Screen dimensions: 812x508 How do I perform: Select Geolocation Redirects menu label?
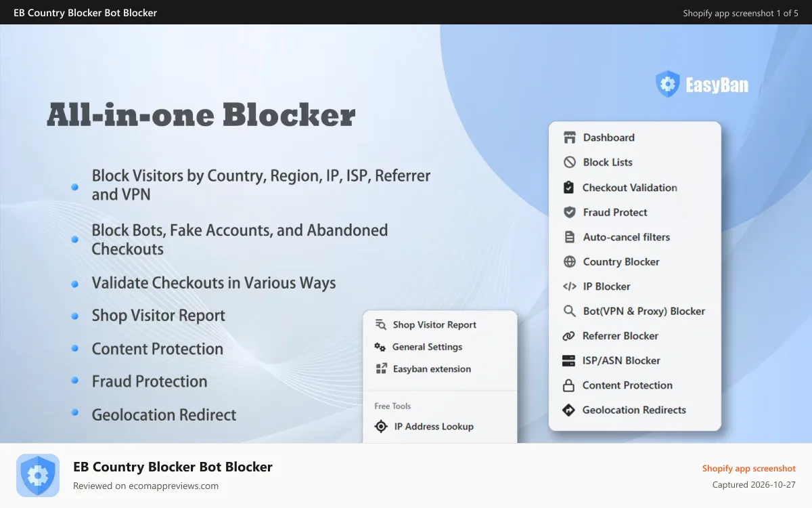tap(634, 410)
